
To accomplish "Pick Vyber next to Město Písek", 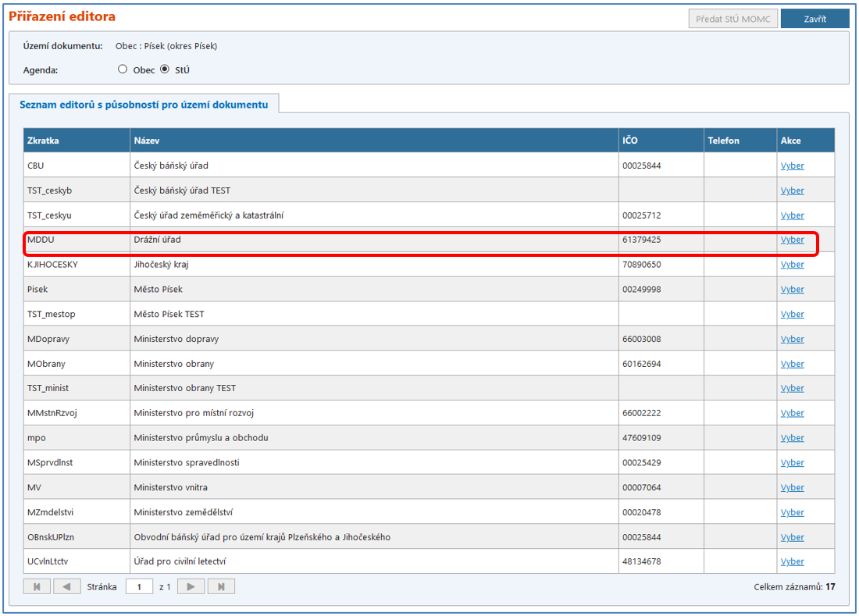I will (x=792, y=290).
